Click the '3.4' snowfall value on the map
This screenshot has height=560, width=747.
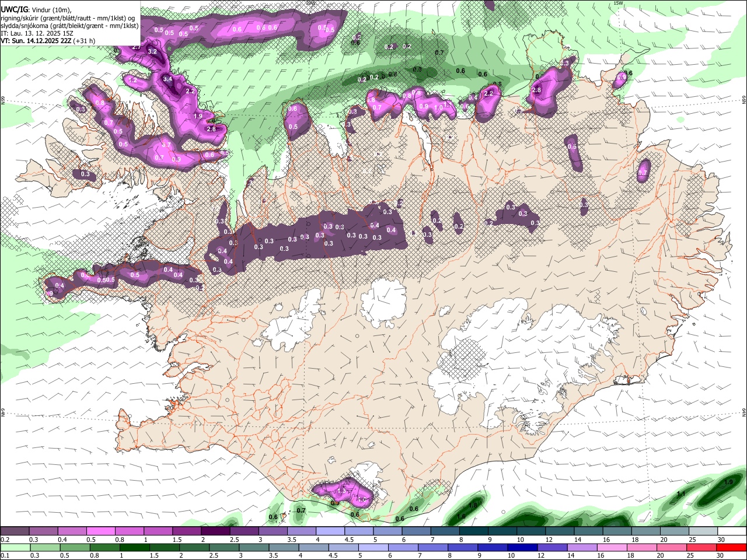tap(167, 79)
